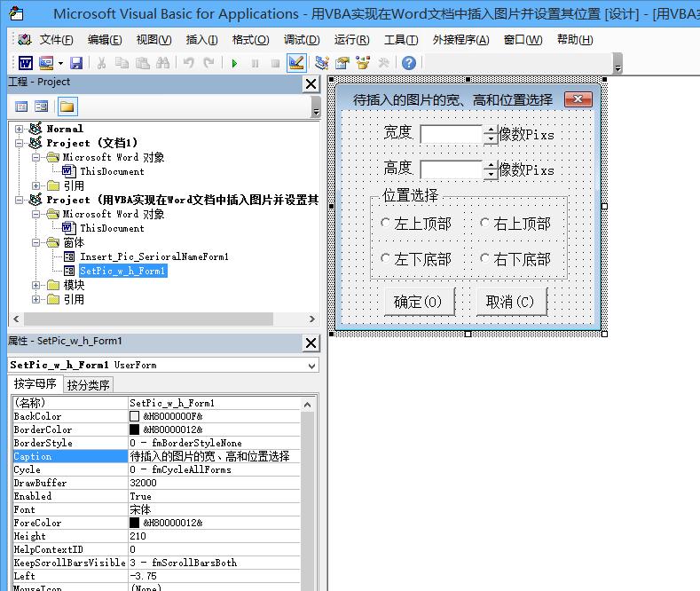Click the 取消(C) button on form
The image size is (700, 591).
[512, 302]
